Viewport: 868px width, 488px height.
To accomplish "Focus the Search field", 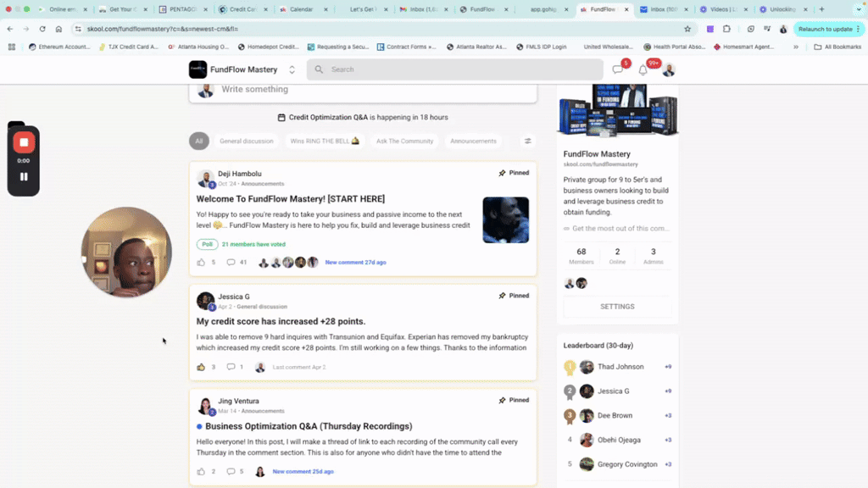I will [x=455, y=69].
